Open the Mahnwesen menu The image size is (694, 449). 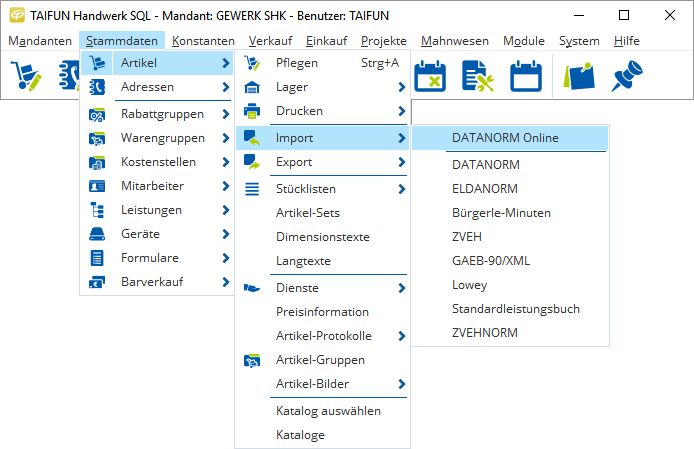click(455, 41)
